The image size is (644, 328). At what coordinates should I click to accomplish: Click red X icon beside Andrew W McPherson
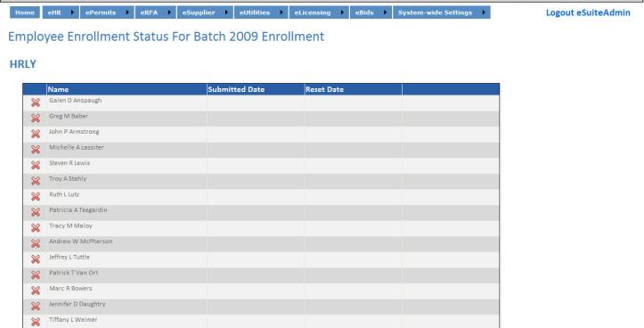click(36, 243)
